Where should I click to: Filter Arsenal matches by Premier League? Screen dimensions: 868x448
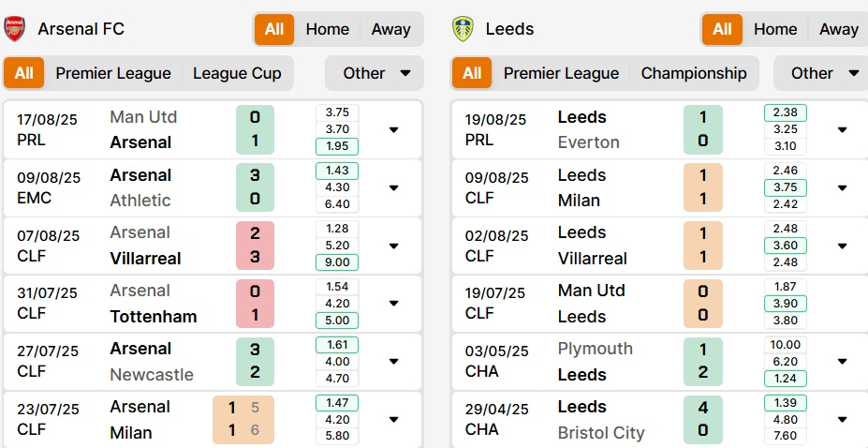click(x=113, y=73)
